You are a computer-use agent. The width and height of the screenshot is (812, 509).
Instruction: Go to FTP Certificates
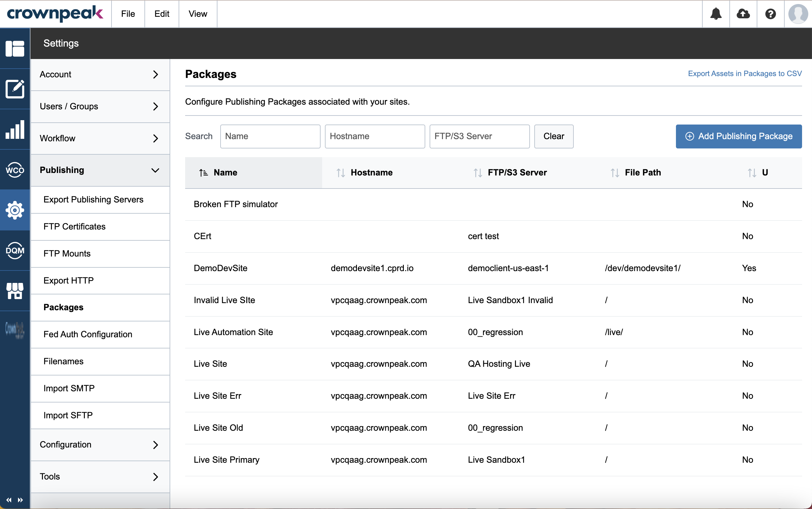(x=100, y=227)
